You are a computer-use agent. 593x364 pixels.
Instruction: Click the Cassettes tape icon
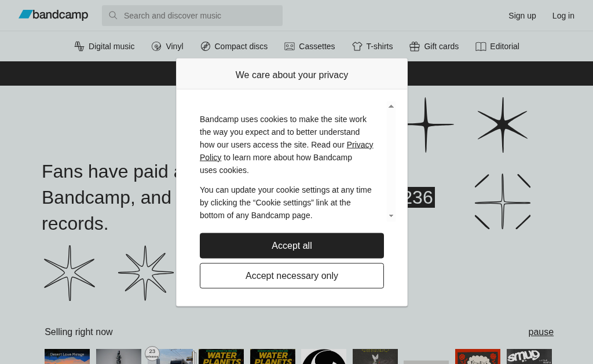click(290, 46)
